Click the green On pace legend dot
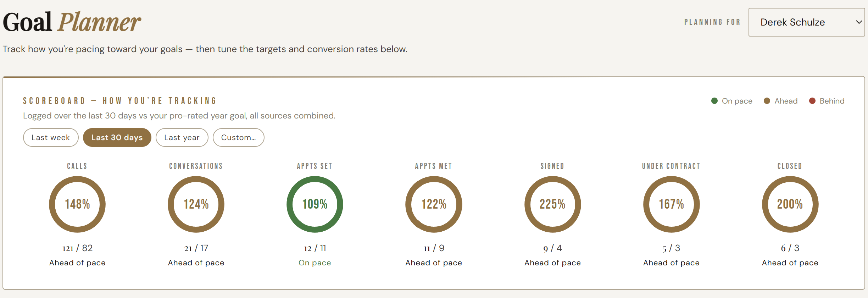This screenshot has height=298, width=868. (x=714, y=101)
